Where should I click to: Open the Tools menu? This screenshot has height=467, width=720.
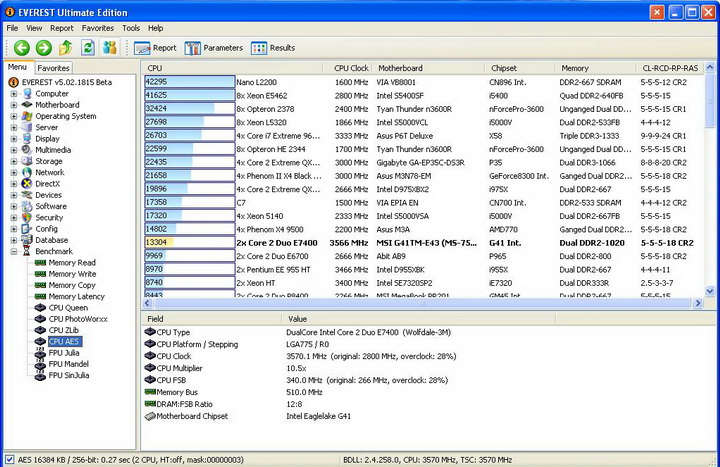(131, 28)
